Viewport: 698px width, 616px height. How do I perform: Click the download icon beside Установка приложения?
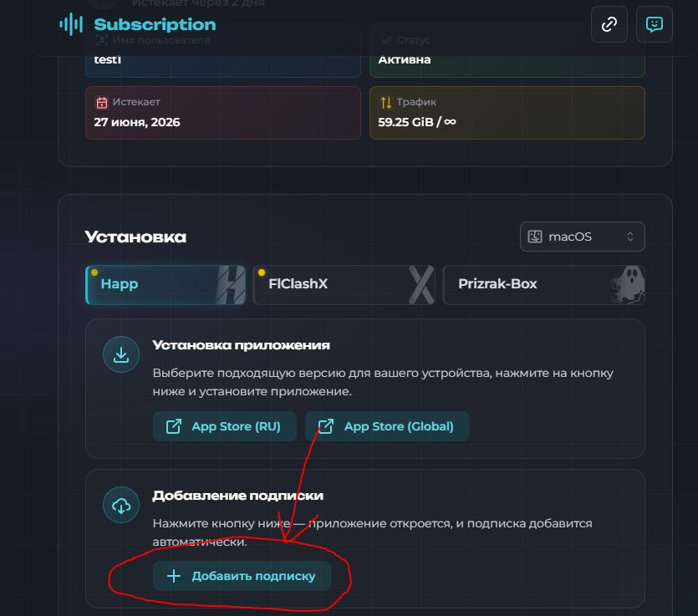[121, 354]
